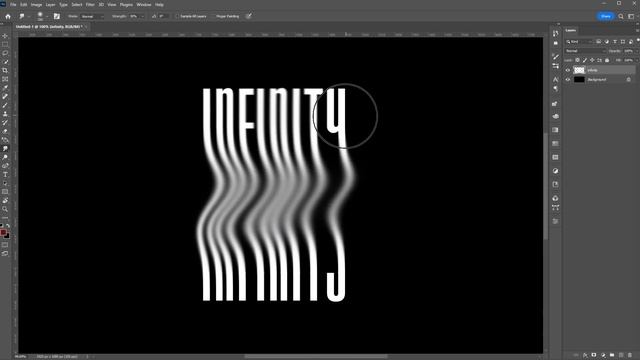
Task: Open the layer blend mode Normal dropdown
Action: 585,51
